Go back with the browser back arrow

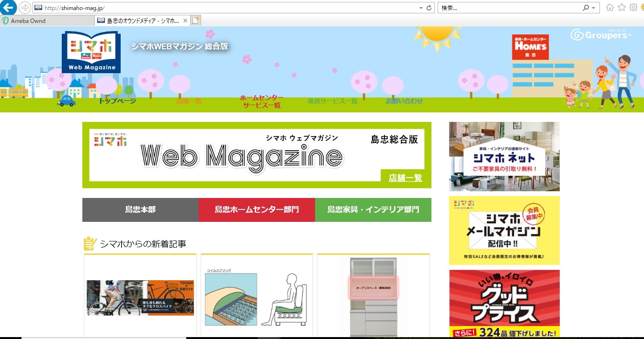(x=9, y=8)
